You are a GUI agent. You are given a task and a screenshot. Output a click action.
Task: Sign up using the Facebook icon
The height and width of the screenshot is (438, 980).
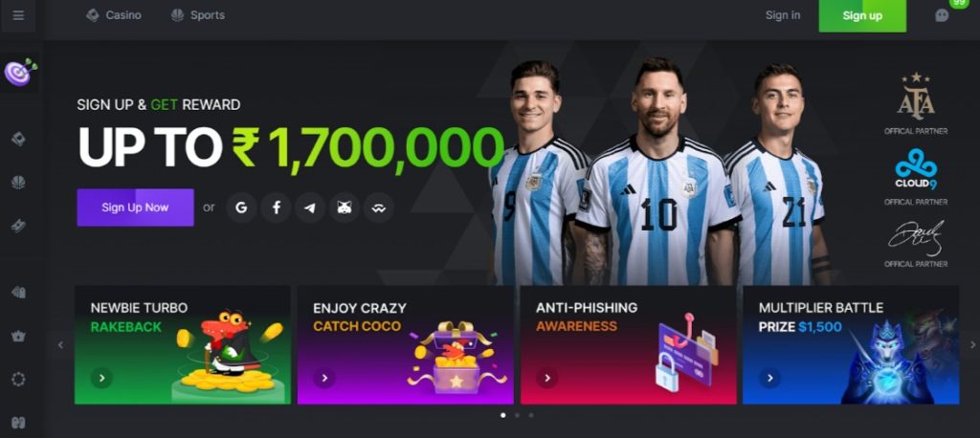pyautogui.click(x=276, y=208)
